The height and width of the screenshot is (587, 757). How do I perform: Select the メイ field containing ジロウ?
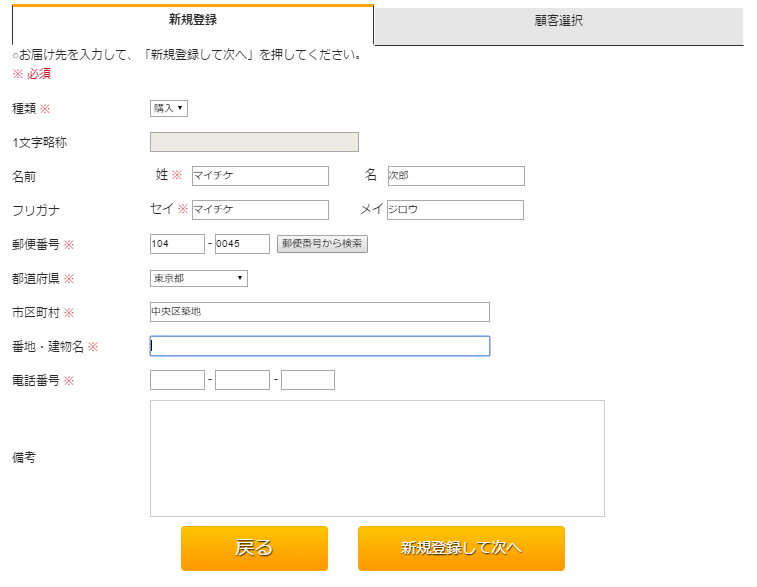click(x=455, y=210)
